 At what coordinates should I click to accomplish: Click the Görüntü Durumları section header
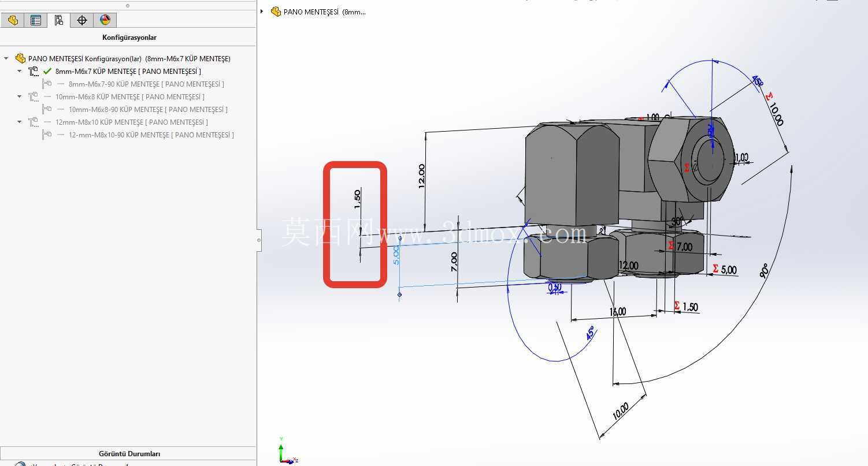128,454
